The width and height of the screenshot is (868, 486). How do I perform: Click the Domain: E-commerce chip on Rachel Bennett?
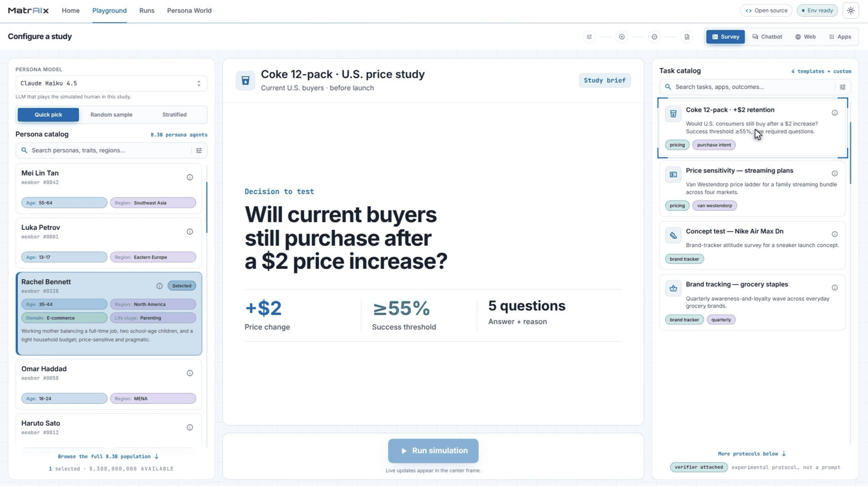point(64,318)
